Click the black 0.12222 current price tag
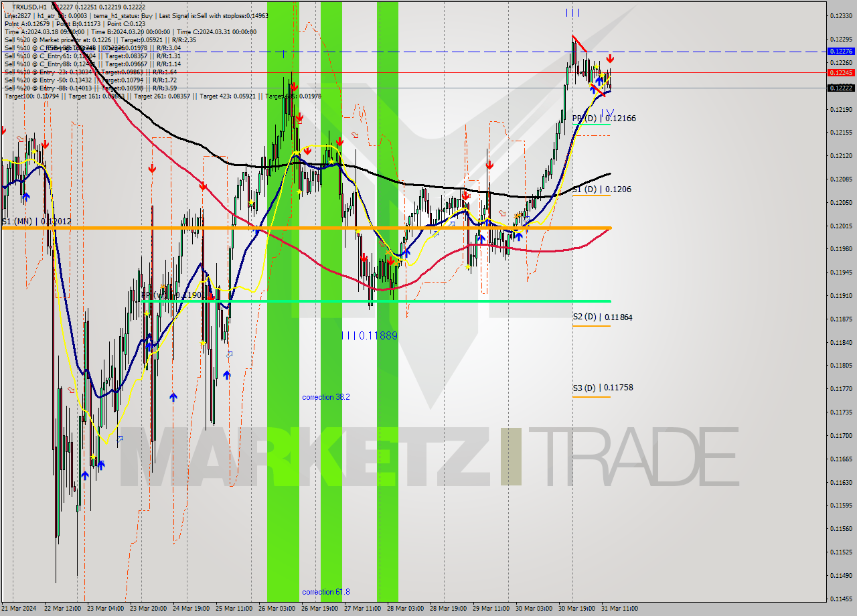This screenshot has width=857, height=616. point(840,88)
